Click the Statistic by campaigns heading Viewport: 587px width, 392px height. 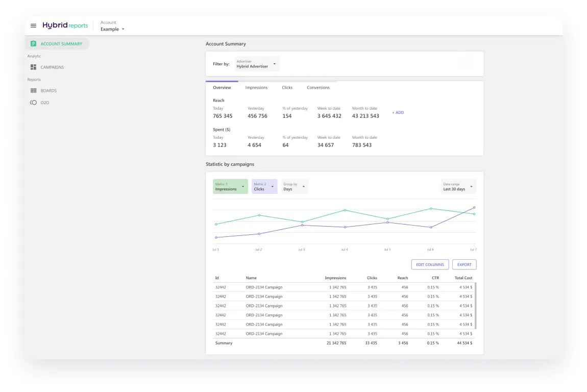coord(230,164)
